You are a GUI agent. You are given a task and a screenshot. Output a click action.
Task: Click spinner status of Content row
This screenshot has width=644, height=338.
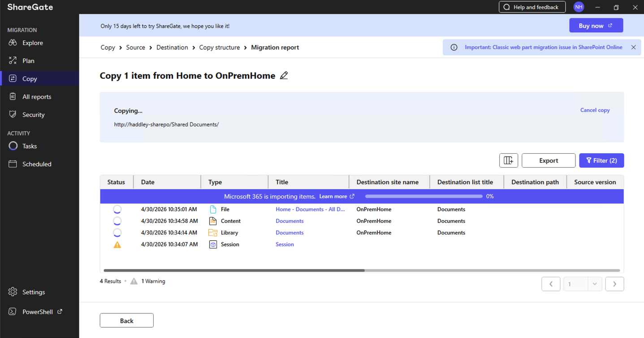pyautogui.click(x=117, y=221)
